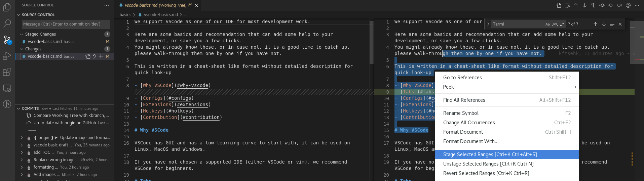
Task: Go to next change arrow in editor toolbar
Action: click(x=584, y=5)
